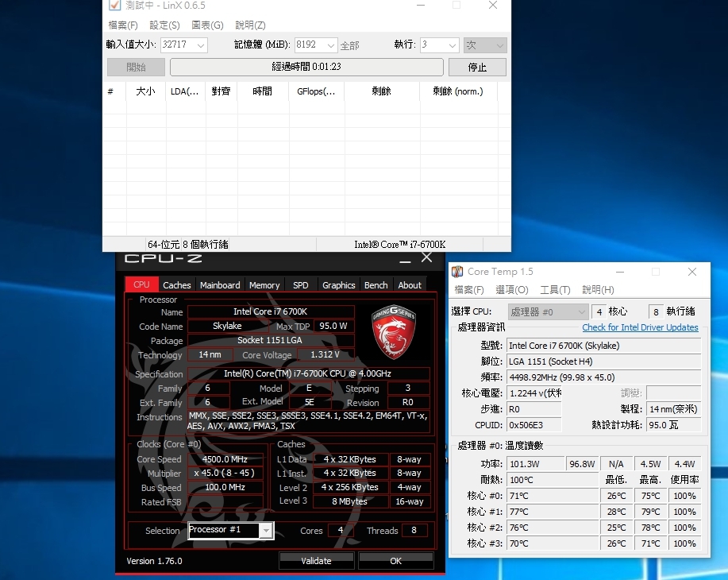The height and width of the screenshot is (580, 728).
Task: Minimize the Core Temp window
Action: pos(620,272)
